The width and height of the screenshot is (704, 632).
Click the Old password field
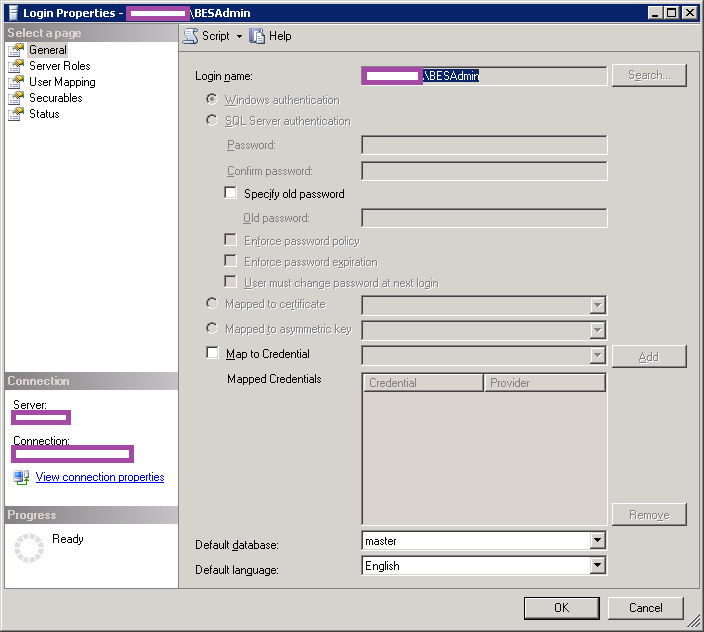(x=484, y=218)
